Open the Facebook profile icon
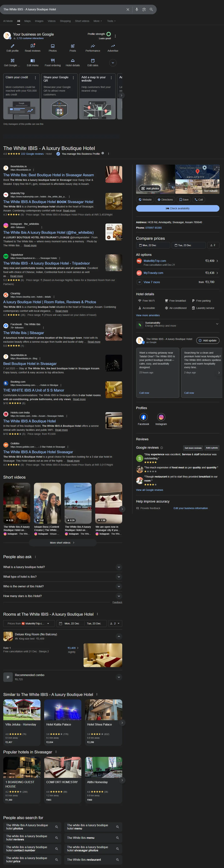This screenshot has height=868, width=224. [144, 417]
